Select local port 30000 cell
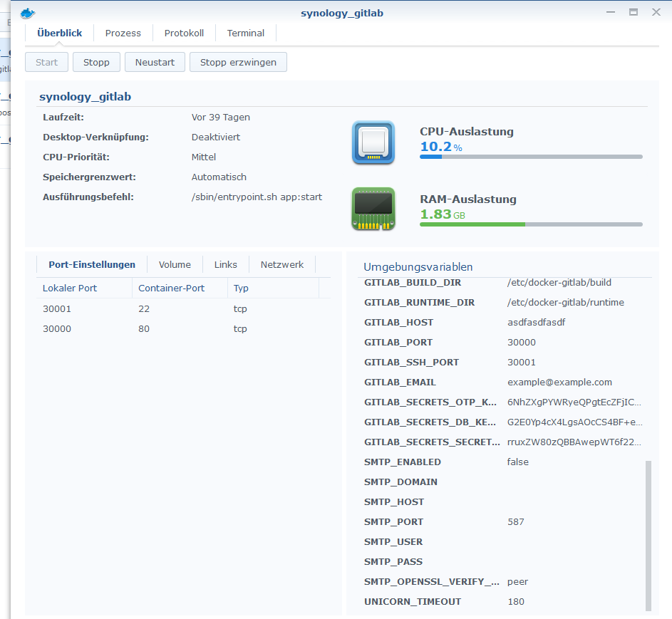672x619 pixels. click(57, 329)
